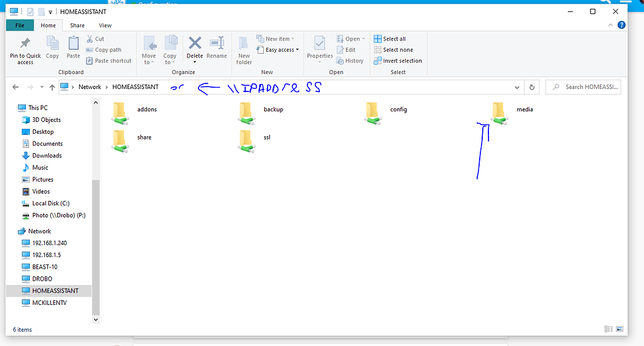Click HOMEASSISTANT in breadcrumb path
The width and height of the screenshot is (644, 346).
[135, 87]
